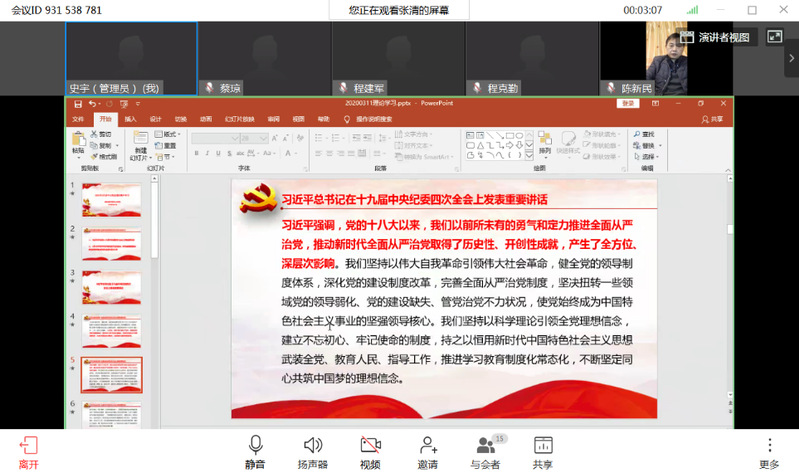Click the oval shape in shapes gallery
This screenshot has width=799, height=473.
click(x=519, y=136)
